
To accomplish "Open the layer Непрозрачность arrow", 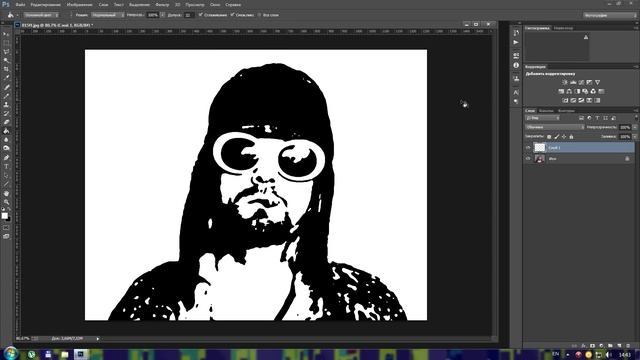I will click(x=635, y=127).
